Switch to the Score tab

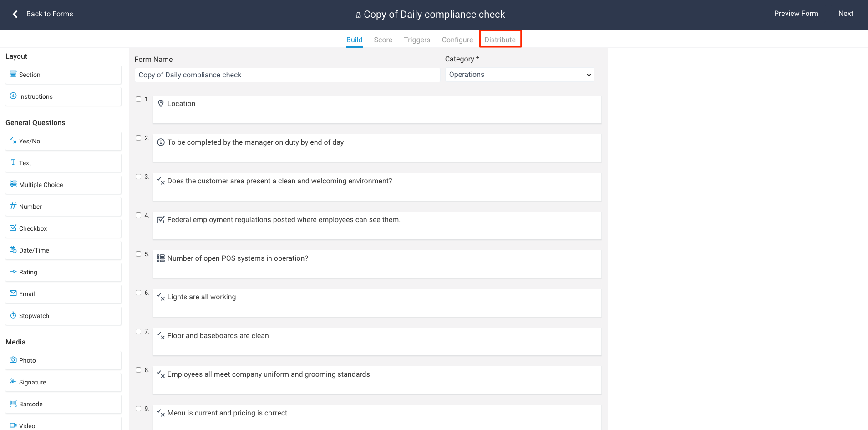pyautogui.click(x=383, y=40)
